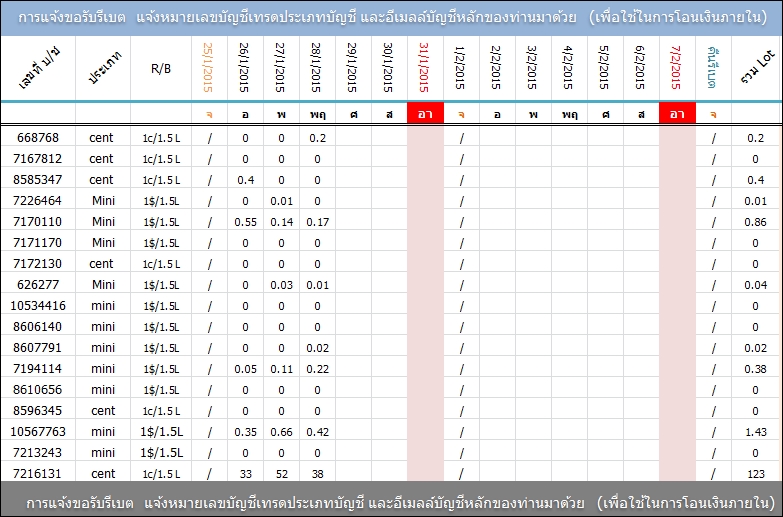Select cent type cell in row 8596345
This screenshot has width=783, height=517.
103,410
